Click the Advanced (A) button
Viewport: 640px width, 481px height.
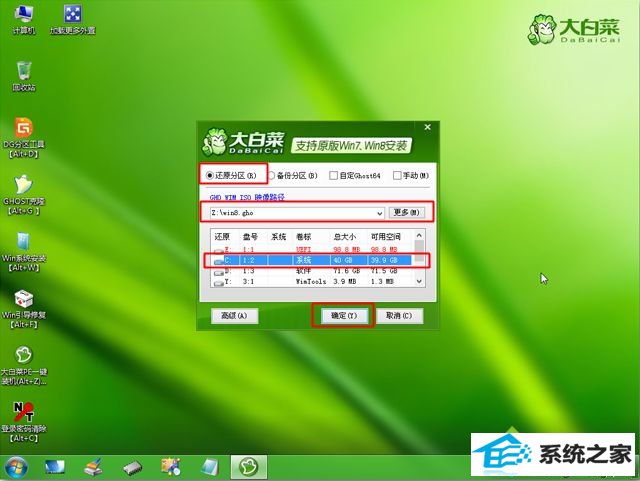[234, 316]
